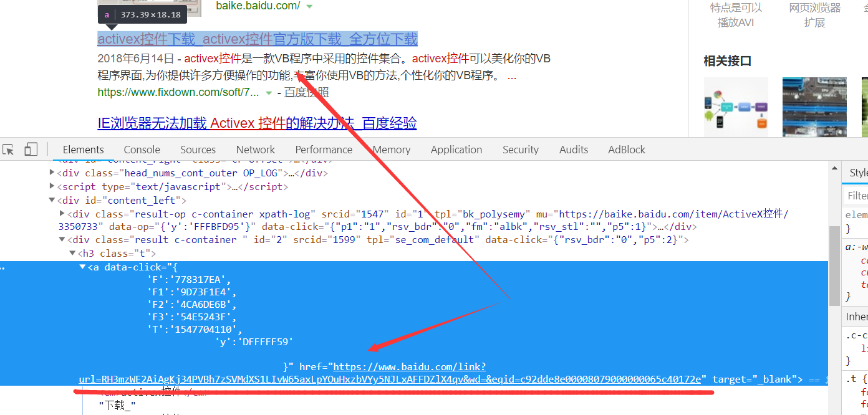Expand the head_nums_cont_outer div node
The height and width of the screenshot is (415, 868).
(x=52, y=173)
